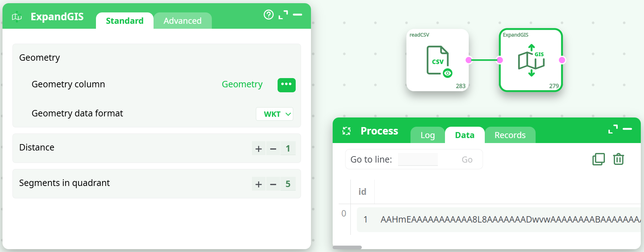644x252 pixels.
Task: Open the Log tab in Process panel
Action: pos(428,135)
